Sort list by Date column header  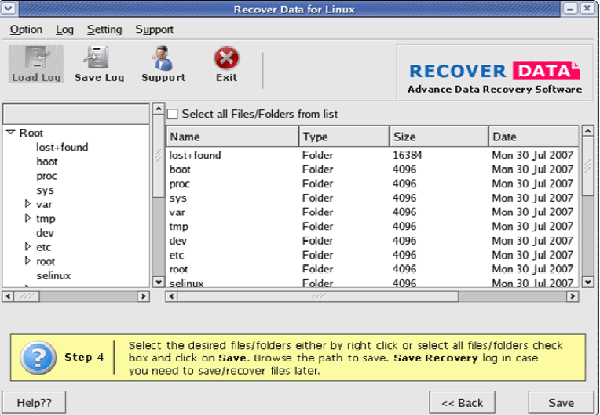click(x=533, y=137)
